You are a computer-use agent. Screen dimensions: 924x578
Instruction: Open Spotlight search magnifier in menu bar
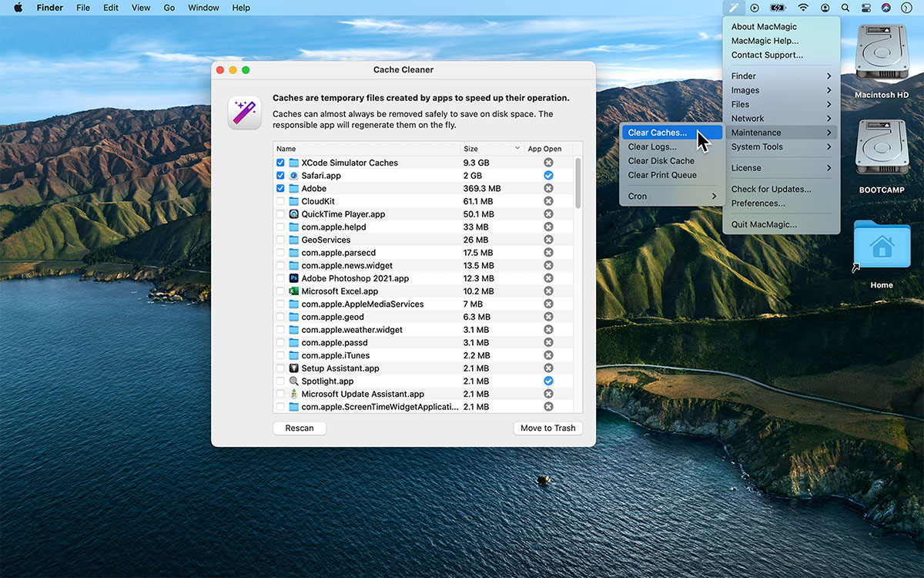click(845, 8)
